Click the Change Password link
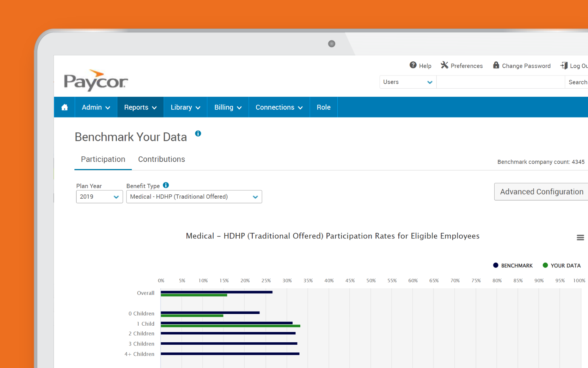Viewport: 588px width, 368px height. 526,66
